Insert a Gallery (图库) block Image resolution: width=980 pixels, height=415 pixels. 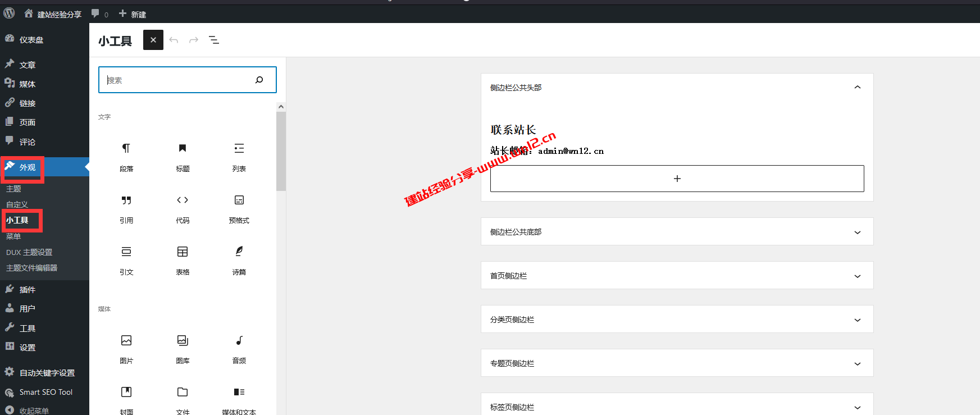(183, 348)
